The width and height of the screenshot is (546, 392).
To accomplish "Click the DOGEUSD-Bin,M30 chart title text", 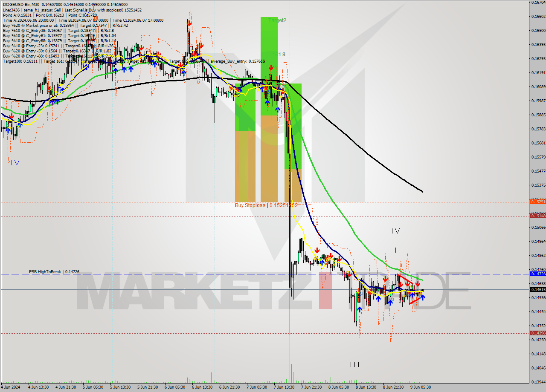I will pos(20,5).
